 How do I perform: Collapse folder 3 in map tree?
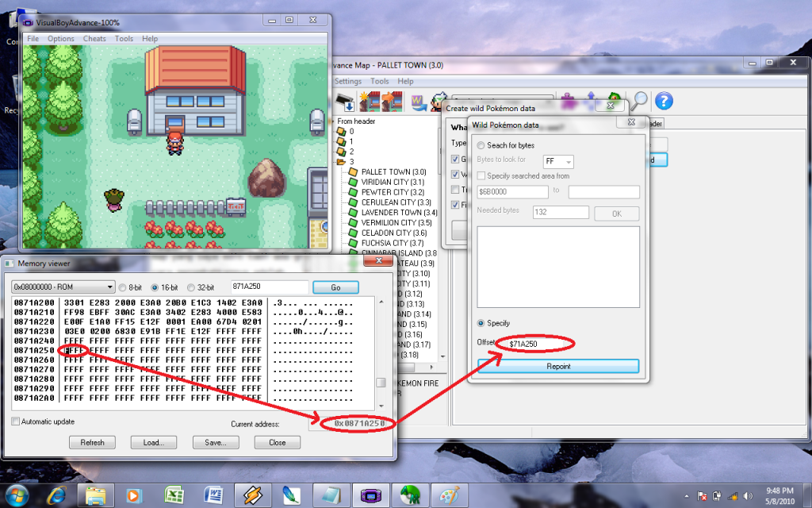tap(341, 162)
